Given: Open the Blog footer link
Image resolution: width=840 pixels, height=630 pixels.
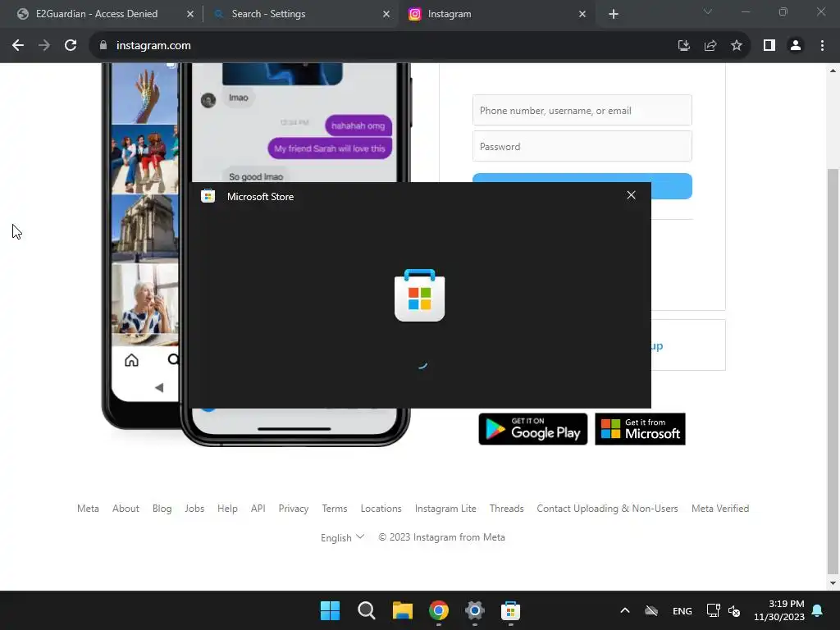Looking at the screenshot, I should pyautogui.click(x=162, y=509).
